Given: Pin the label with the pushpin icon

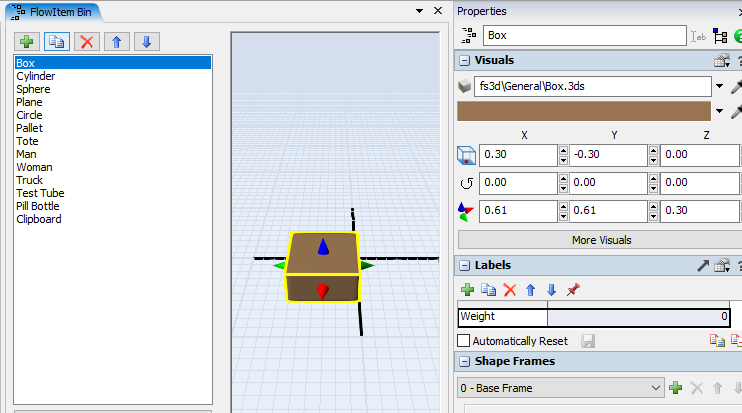Looking at the screenshot, I should [573, 290].
